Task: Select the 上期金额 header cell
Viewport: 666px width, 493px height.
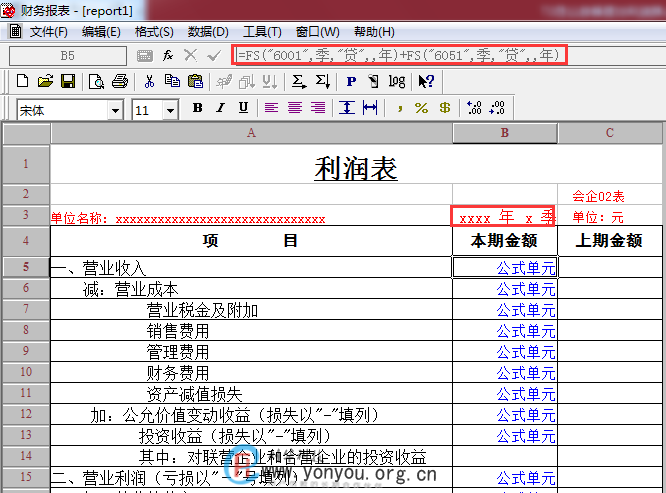Action: click(610, 241)
